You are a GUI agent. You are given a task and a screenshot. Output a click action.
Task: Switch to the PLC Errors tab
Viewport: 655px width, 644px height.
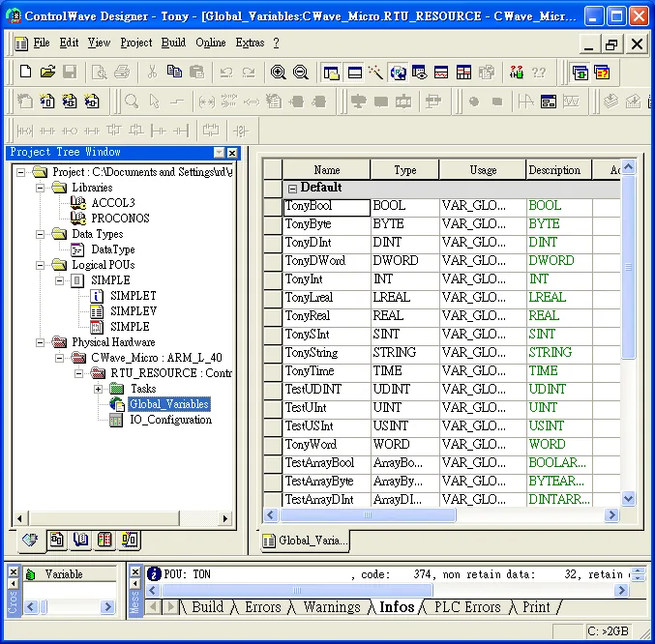tap(467, 607)
